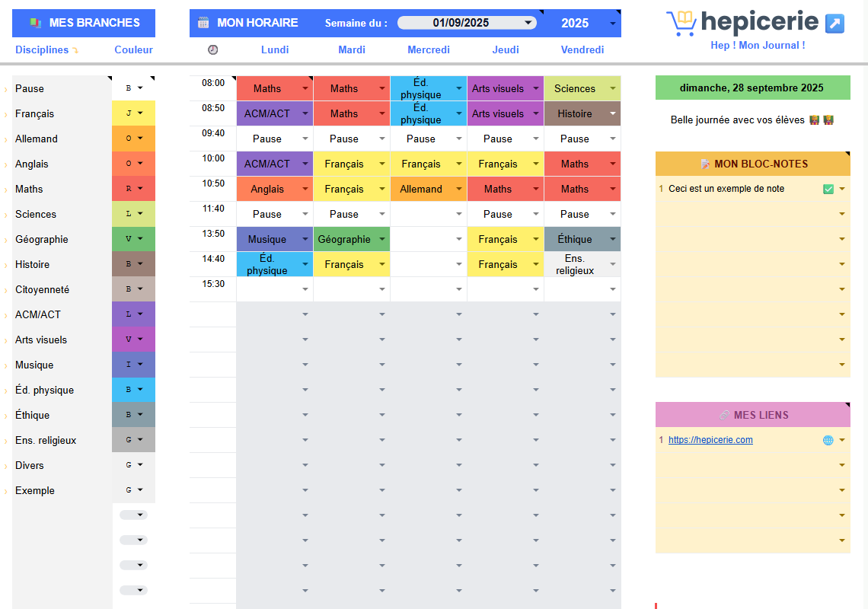Click the blue arrow icon beside hepicerie
The width and height of the screenshot is (868, 609).
click(834, 24)
